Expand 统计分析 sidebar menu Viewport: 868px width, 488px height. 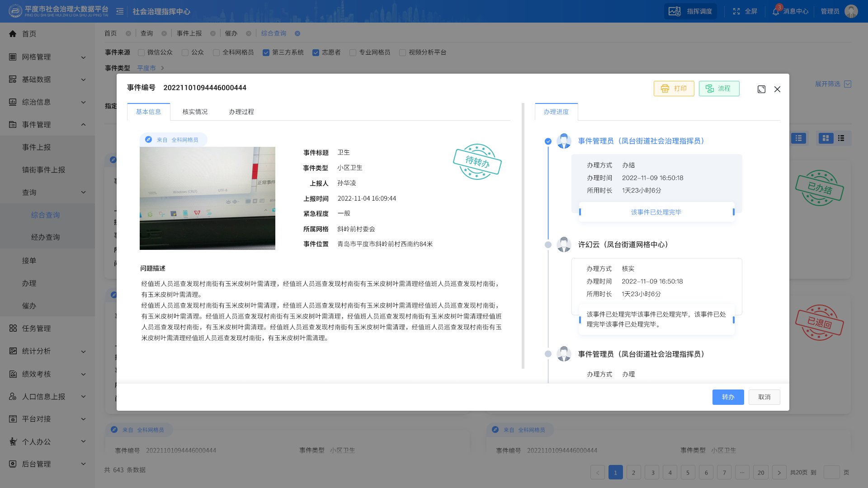coord(83,352)
